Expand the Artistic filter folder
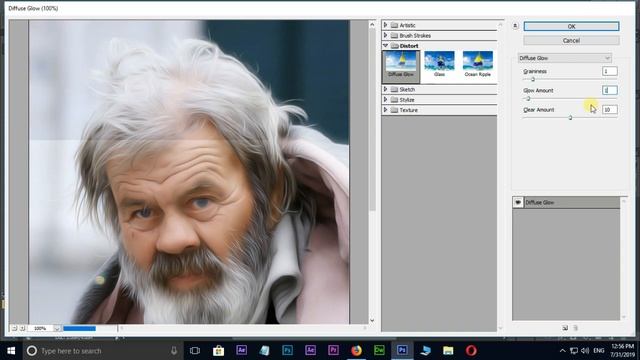Viewport: 640px width, 360px height. click(385, 25)
